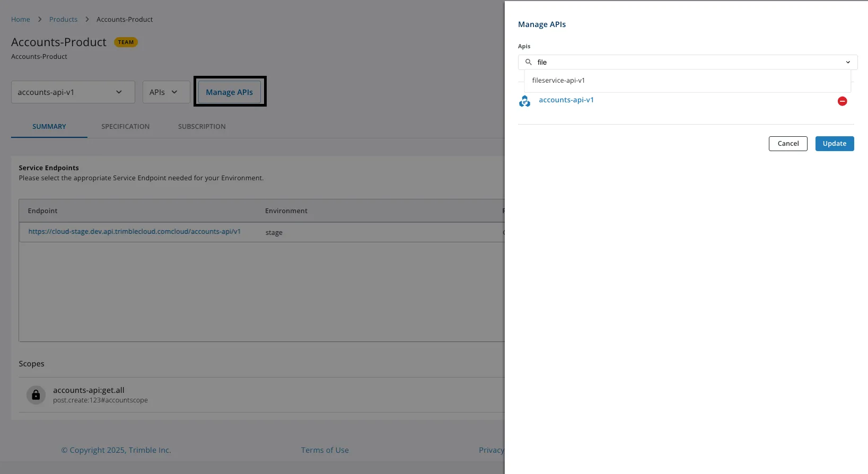Switch to the SUMMARY tab

pyautogui.click(x=49, y=127)
